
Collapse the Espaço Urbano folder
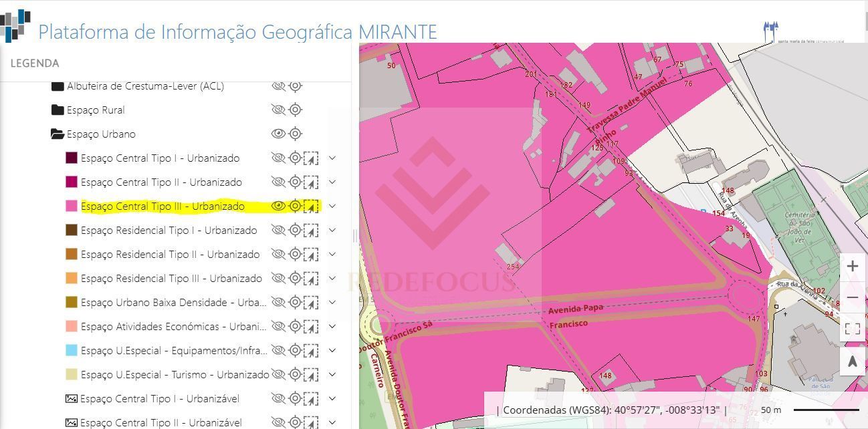pos(58,134)
